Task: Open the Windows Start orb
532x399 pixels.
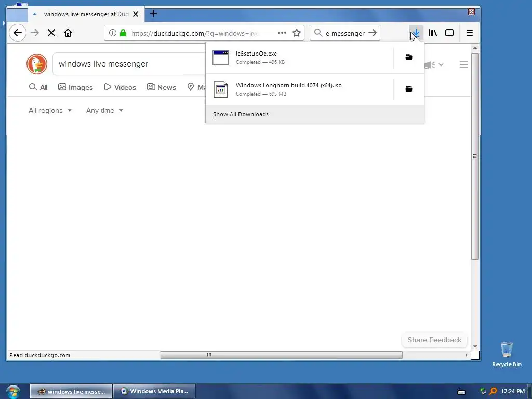Action: tap(13, 392)
